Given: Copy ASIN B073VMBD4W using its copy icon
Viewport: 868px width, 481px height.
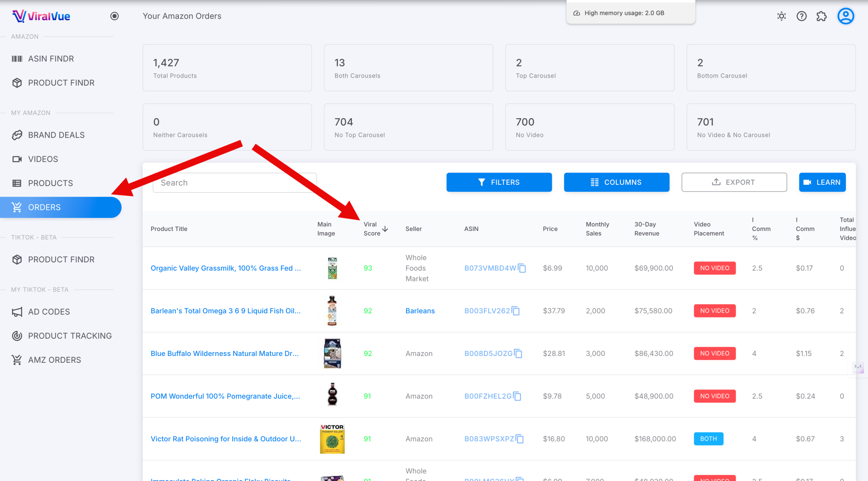Looking at the screenshot, I should 522,268.
